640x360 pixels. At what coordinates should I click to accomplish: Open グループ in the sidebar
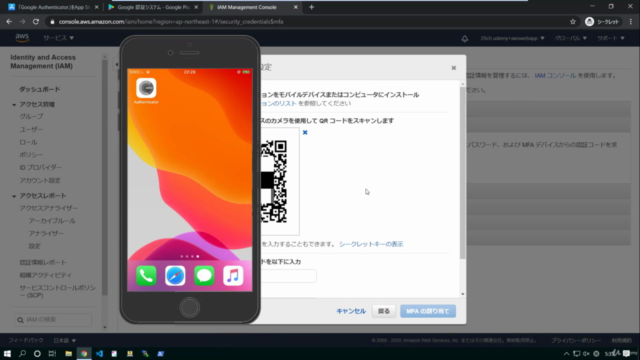pyautogui.click(x=31, y=117)
